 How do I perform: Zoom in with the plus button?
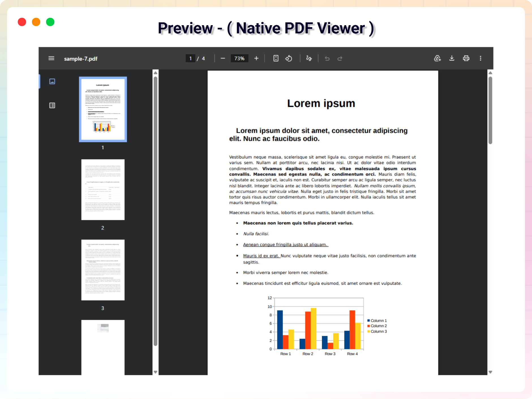256,58
